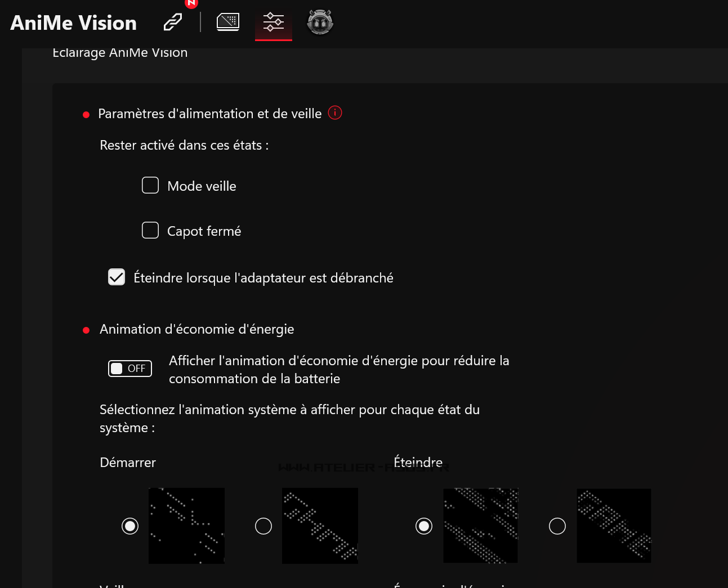Click the Rester activé dans ces états text
This screenshot has width=728, height=588.
[x=184, y=145]
